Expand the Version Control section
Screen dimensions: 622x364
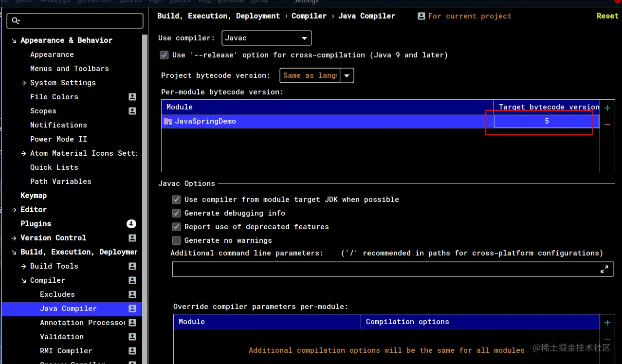pos(14,238)
